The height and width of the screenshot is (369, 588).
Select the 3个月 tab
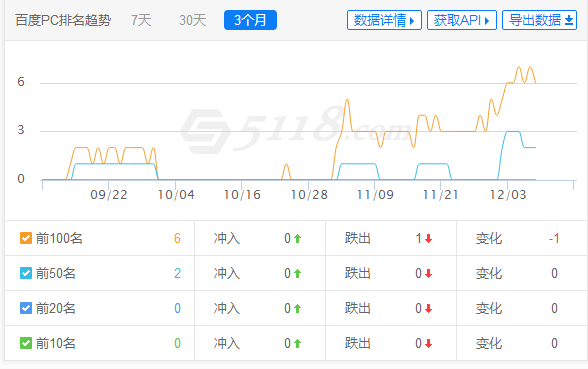[250, 20]
